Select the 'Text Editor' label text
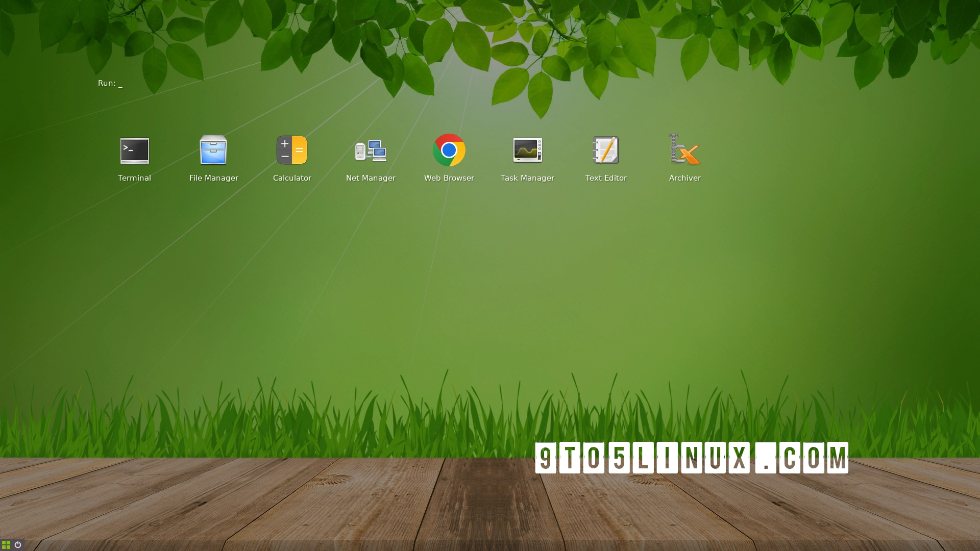 pyautogui.click(x=606, y=178)
